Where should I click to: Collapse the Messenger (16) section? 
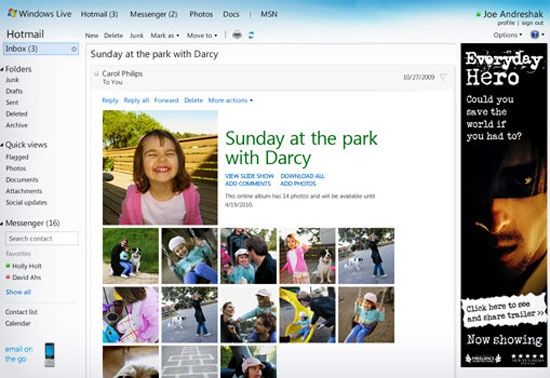click(2, 223)
